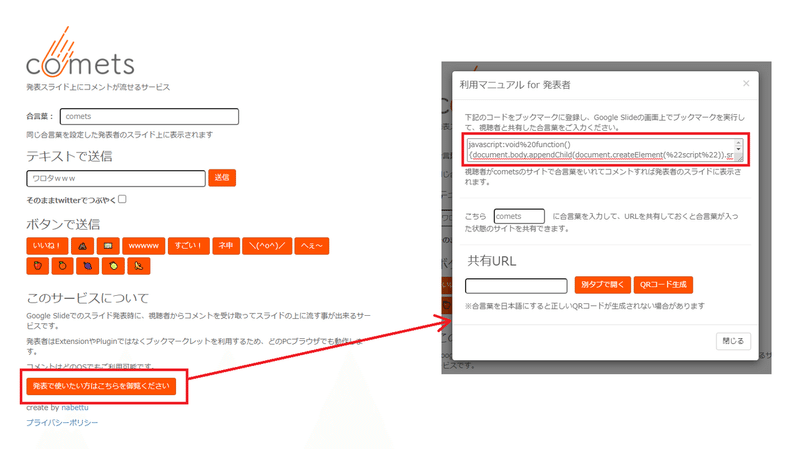Click 発表スライド上にコメントが流せるサービス tagline
Image resolution: width=800 pixels, height=449 pixels.
98,87
